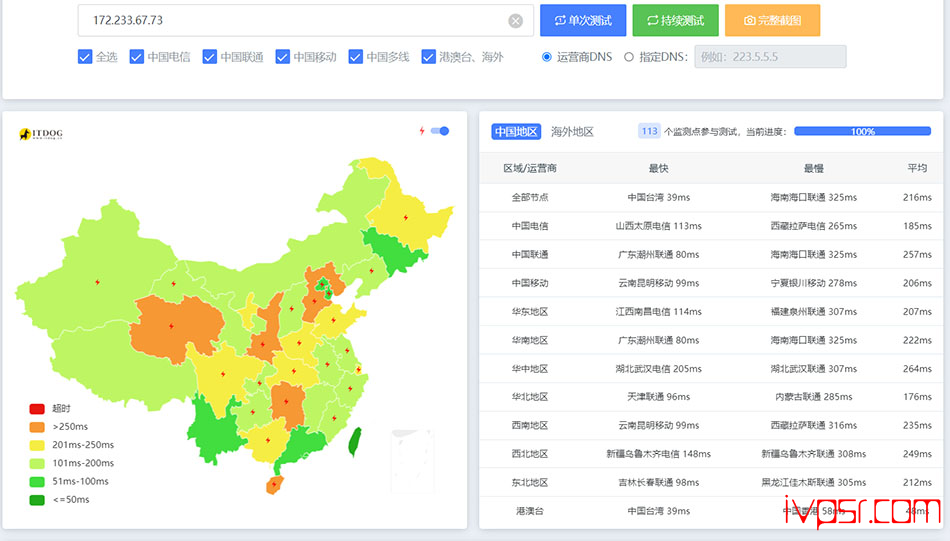The image size is (950, 541).
Task: Click the 全部节点 row label
Action: pyautogui.click(x=530, y=197)
